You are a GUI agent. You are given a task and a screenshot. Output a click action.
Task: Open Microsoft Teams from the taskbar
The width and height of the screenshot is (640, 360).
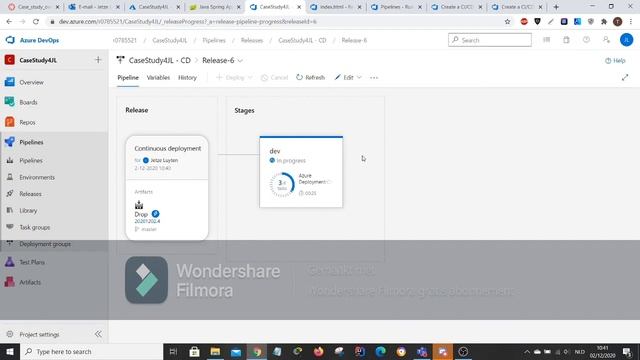[x=422, y=351]
